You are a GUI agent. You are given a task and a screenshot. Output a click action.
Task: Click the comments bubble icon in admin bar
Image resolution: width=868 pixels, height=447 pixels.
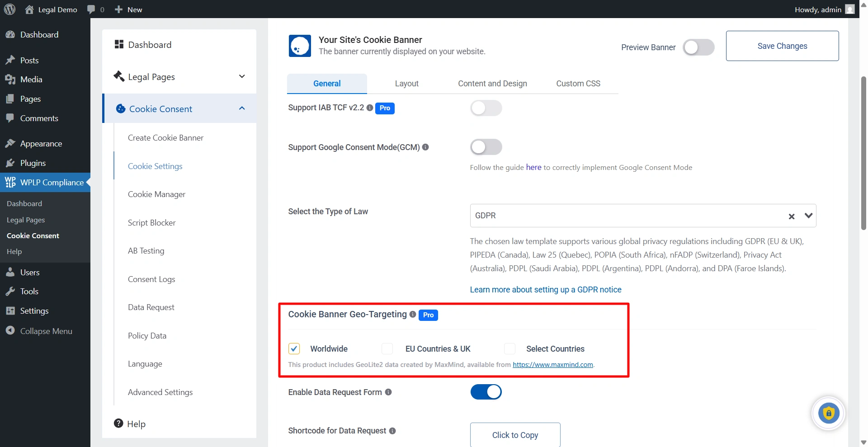point(91,9)
